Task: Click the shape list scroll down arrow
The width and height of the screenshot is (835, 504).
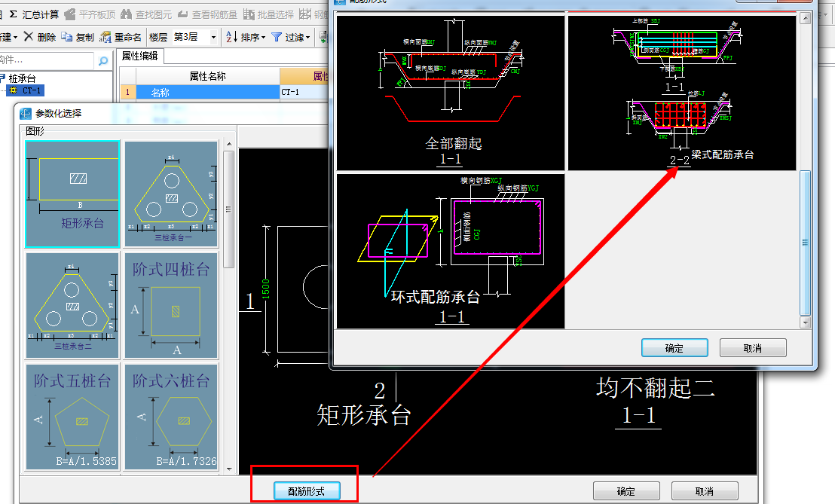Action: (229, 469)
